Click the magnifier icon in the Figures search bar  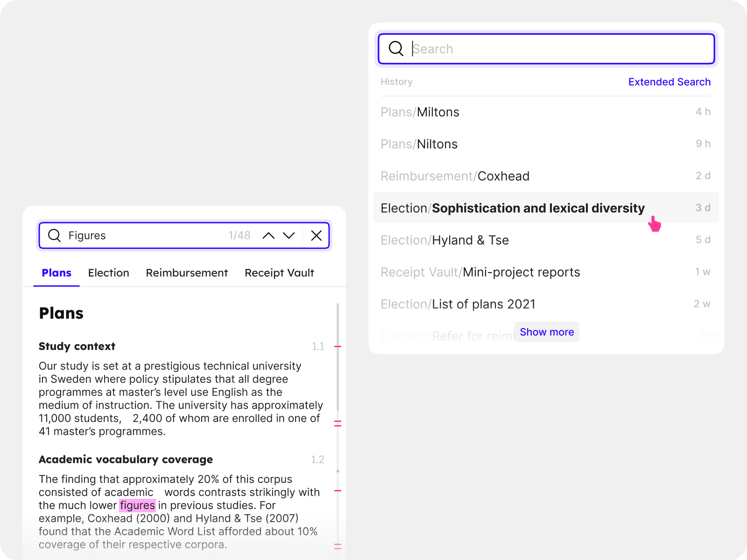click(55, 236)
